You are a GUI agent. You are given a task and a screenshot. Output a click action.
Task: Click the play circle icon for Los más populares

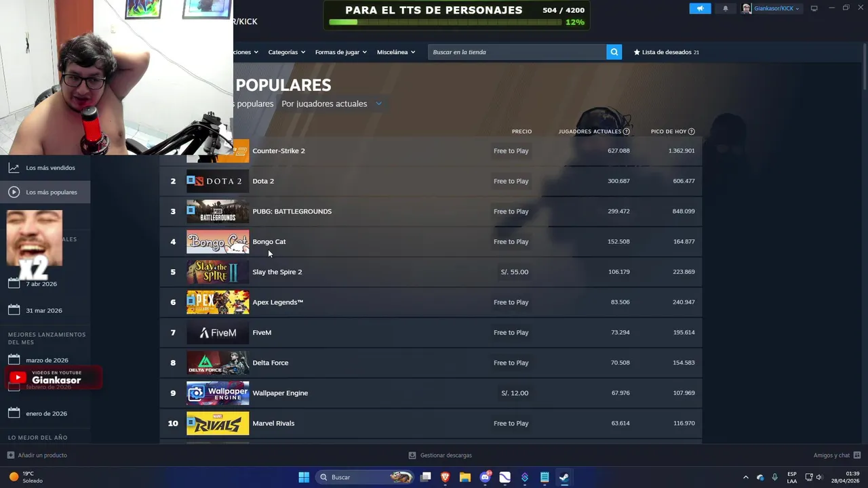[x=14, y=192]
